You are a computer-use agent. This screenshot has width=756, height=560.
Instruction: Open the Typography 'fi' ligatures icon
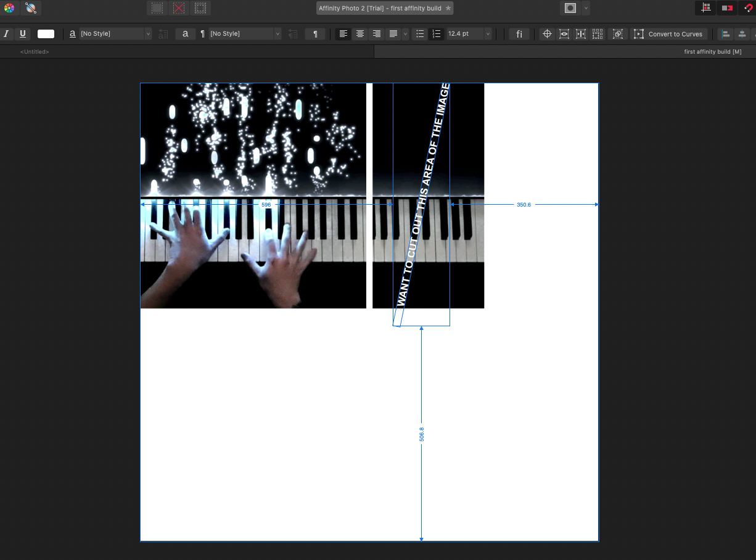coord(519,34)
